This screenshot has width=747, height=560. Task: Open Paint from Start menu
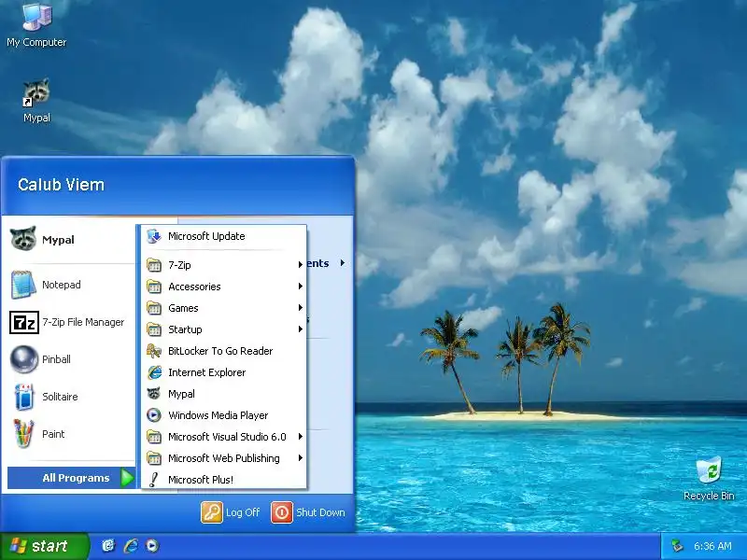point(69,434)
